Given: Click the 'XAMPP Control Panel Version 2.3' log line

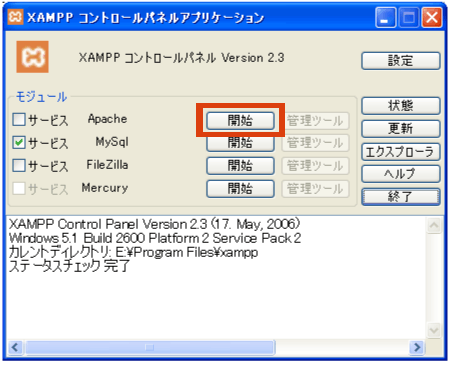Looking at the screenshot, I should [154, 224].
